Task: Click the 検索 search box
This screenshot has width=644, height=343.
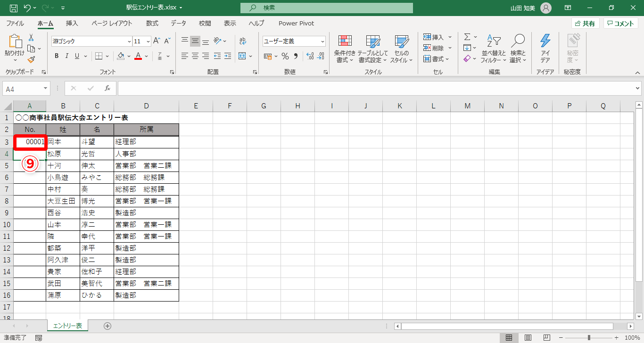Action: pyautogui.click(x=327, y=8)
